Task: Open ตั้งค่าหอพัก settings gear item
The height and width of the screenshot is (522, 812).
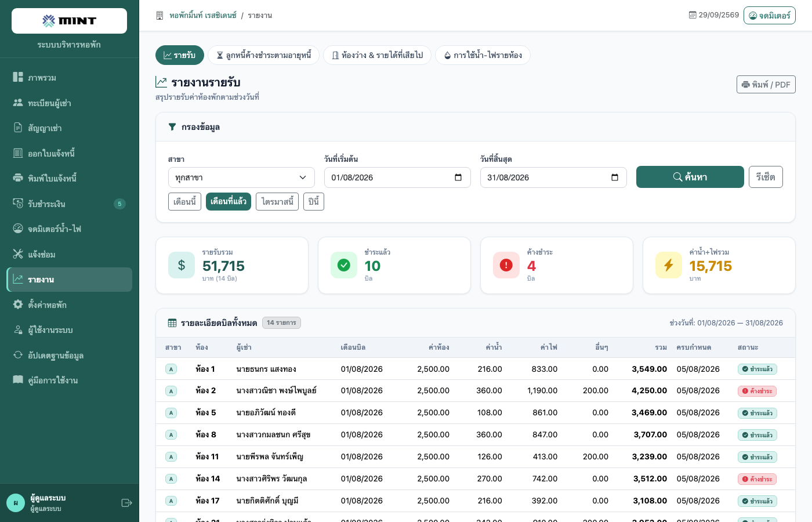Action: [x=69, y=304]
